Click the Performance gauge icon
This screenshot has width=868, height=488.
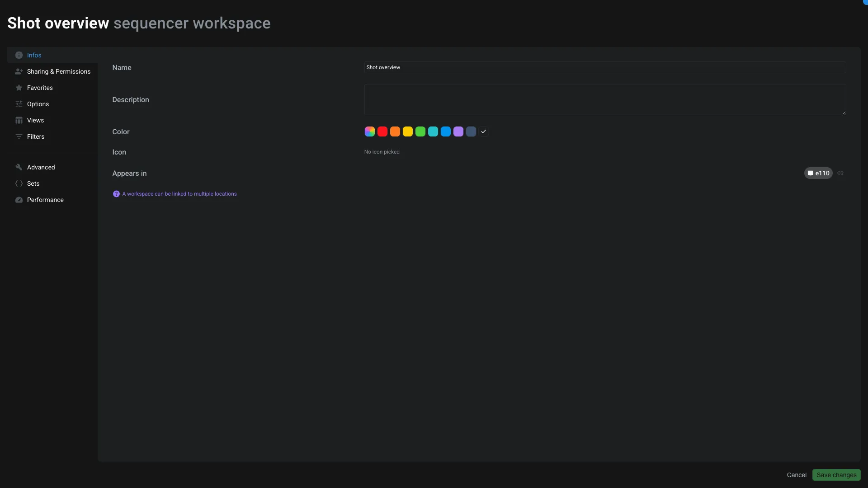[19, 200]
